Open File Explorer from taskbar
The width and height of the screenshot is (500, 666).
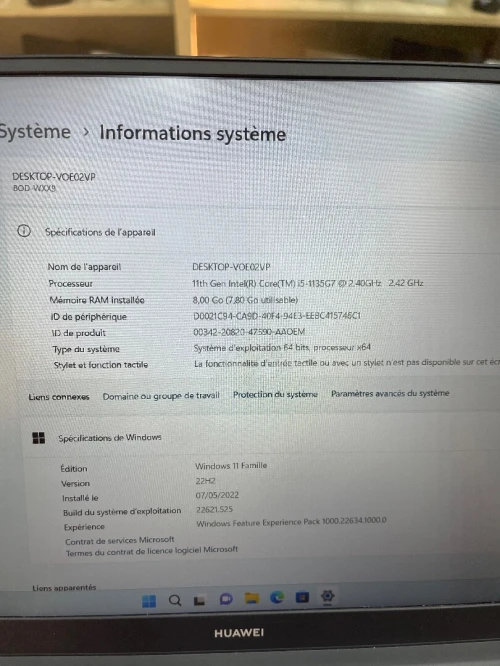pos(252,598)
